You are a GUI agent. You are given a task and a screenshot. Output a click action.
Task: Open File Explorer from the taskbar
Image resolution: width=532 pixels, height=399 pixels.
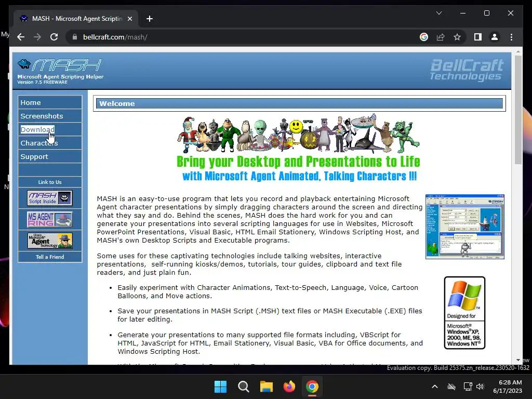[267, 387]
